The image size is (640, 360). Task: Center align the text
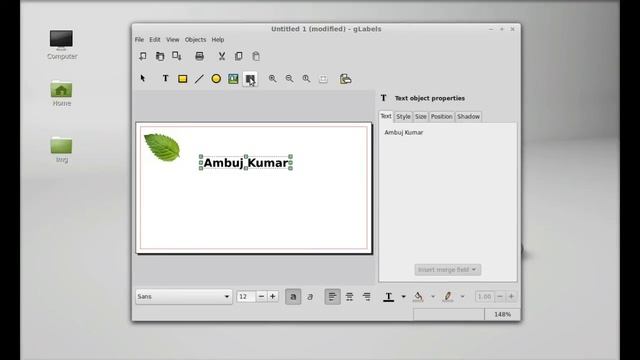349,297
